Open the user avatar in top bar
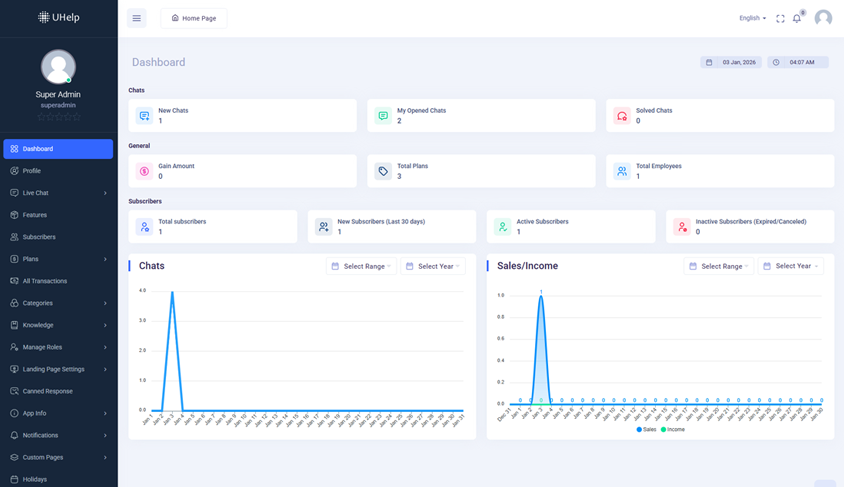This screenshot has height=487, width=844. click(823, 18)
